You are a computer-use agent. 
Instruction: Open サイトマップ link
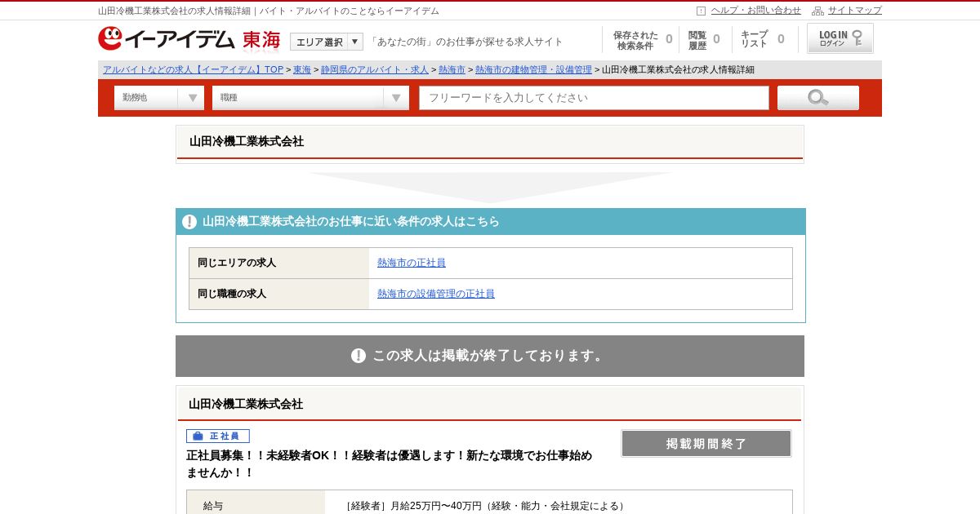click(x=855, y=11)
